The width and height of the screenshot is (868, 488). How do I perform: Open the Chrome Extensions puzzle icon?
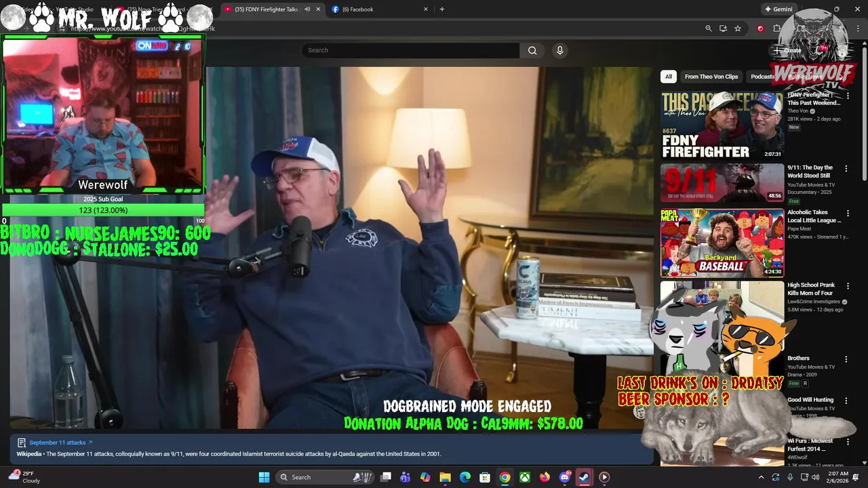(x=776, y=28)
